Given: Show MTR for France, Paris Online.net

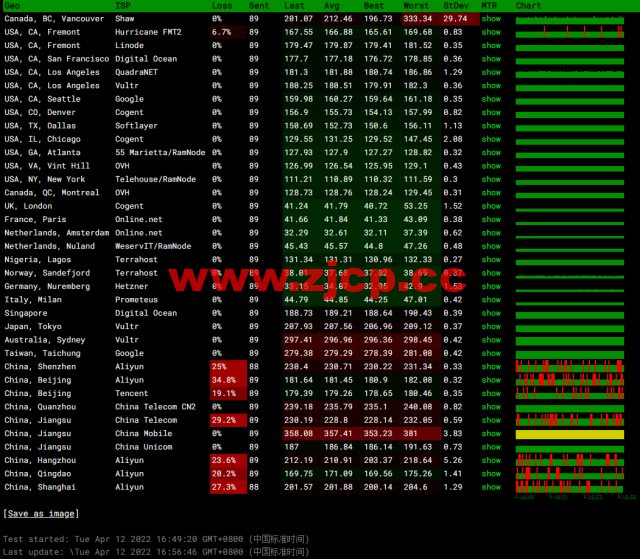Looking at the screenshot, I should 491,220.
